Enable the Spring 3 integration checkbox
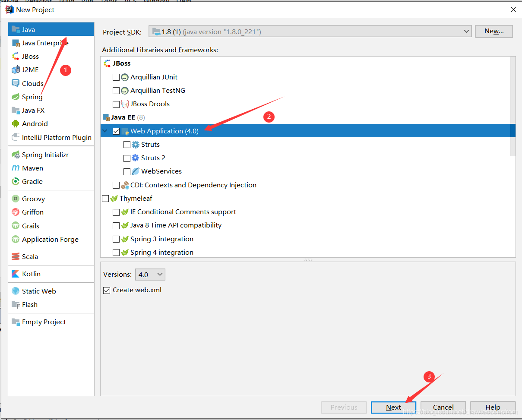Image resolution: width=522 pixels, height=420 pixels. coord(116,239)
